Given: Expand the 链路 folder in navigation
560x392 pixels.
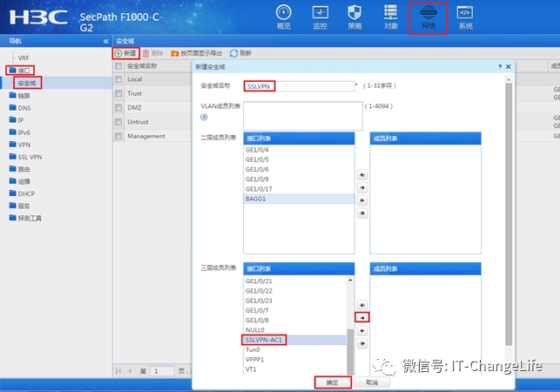Looking at the screenshot, I should pyautogui.click(x=20, y=96).
